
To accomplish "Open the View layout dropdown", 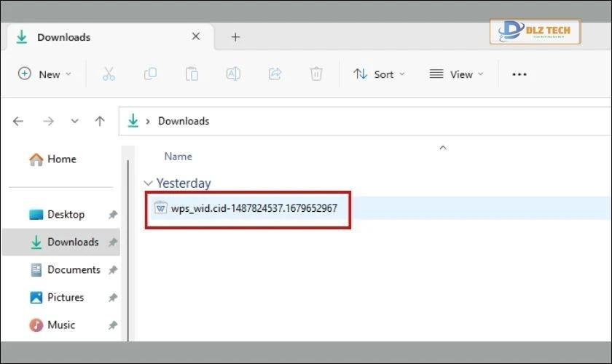I will 456,74.
